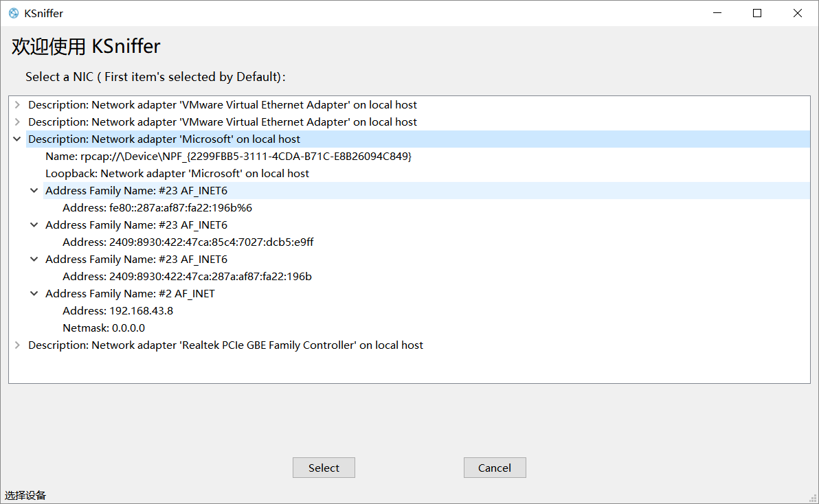Minimize the KSniffer window
Image resolution: width=819 pixels, height=504 pixels.
717,13
